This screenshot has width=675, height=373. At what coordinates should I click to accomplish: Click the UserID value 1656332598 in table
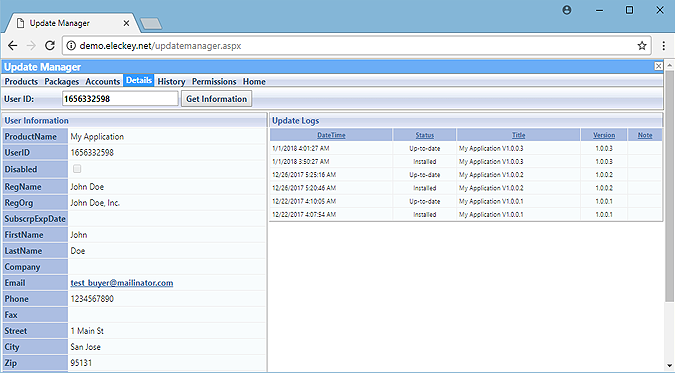92,152
